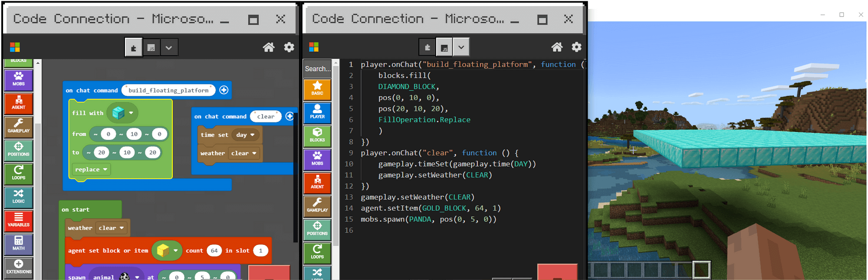Open GAMEPLAY category in left window sidebar

click(19, 126)
